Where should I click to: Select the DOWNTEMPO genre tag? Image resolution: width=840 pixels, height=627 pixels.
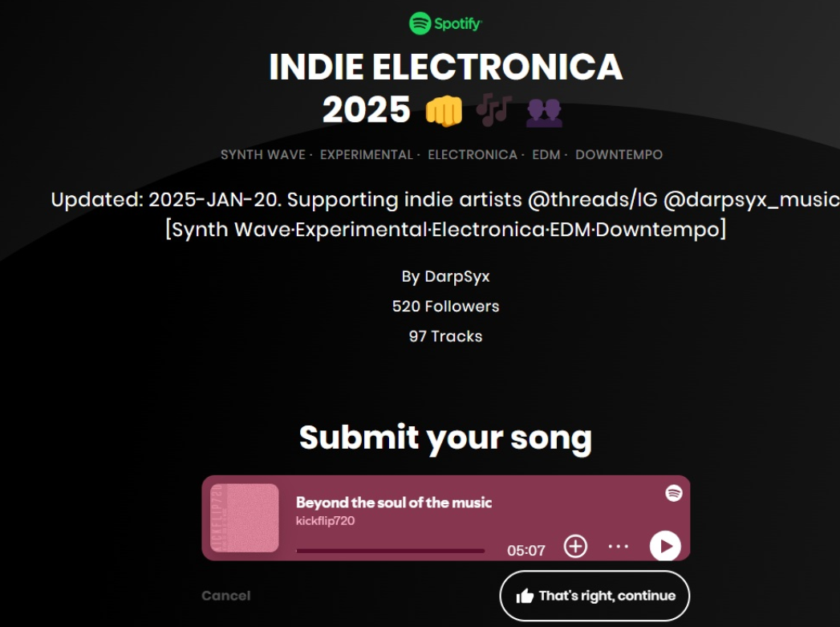619,155
